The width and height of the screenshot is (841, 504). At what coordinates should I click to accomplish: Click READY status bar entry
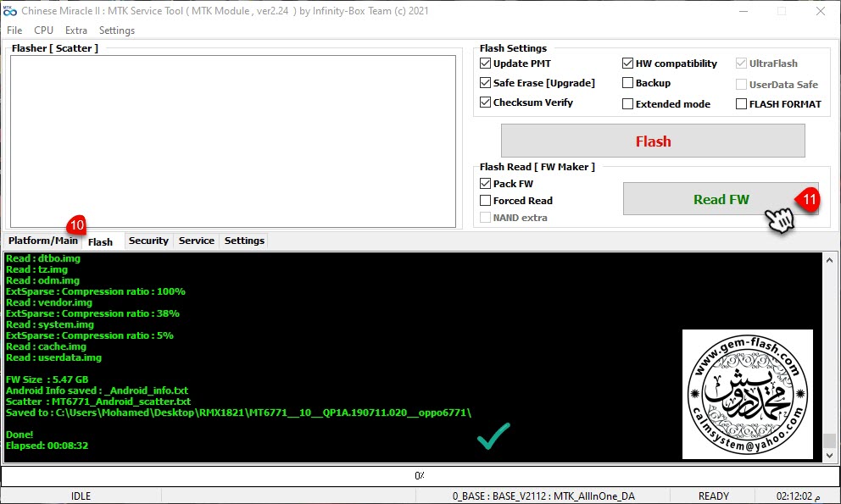pos(713,496)
